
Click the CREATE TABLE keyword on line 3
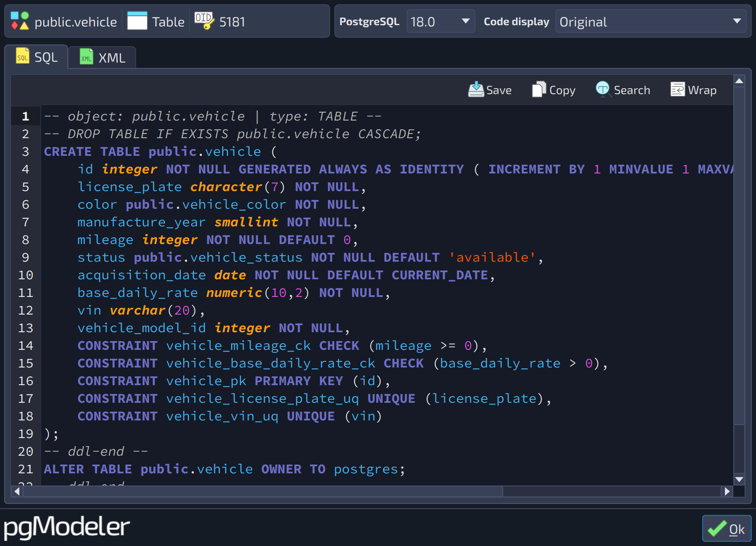click(x=92, y=152)
